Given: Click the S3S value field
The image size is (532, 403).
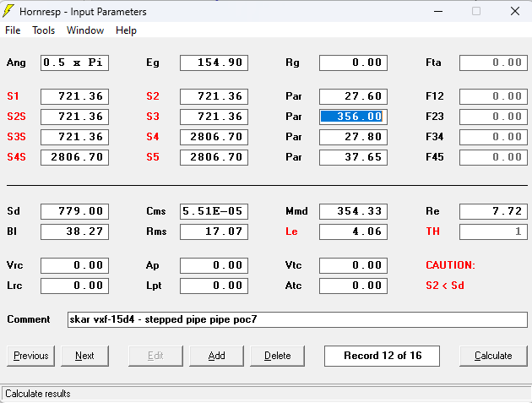Looking at the screenshot, I should pyautogui.click(x=74, y=137).
